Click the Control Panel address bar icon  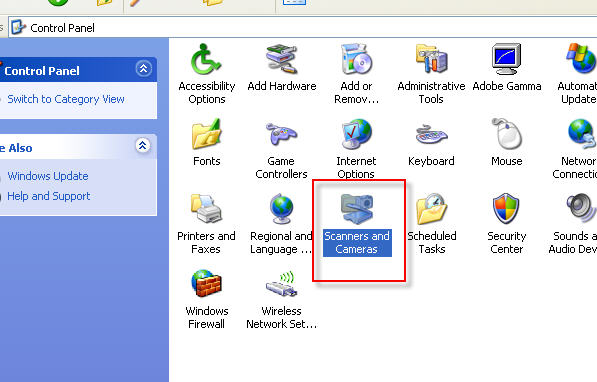tap(18, 27)
